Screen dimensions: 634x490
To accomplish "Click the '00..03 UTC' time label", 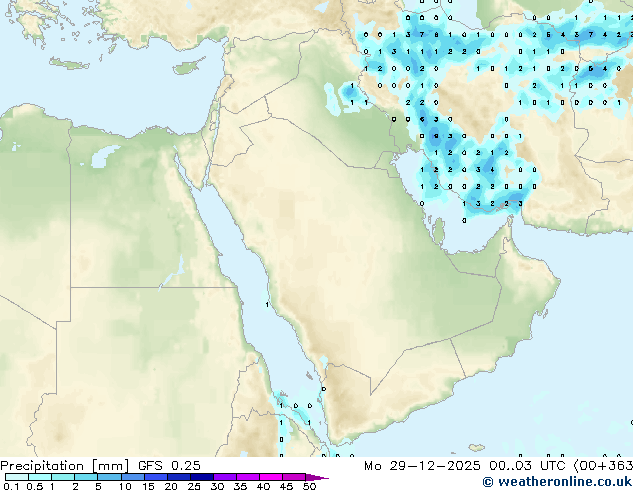I will pos(527,466).
